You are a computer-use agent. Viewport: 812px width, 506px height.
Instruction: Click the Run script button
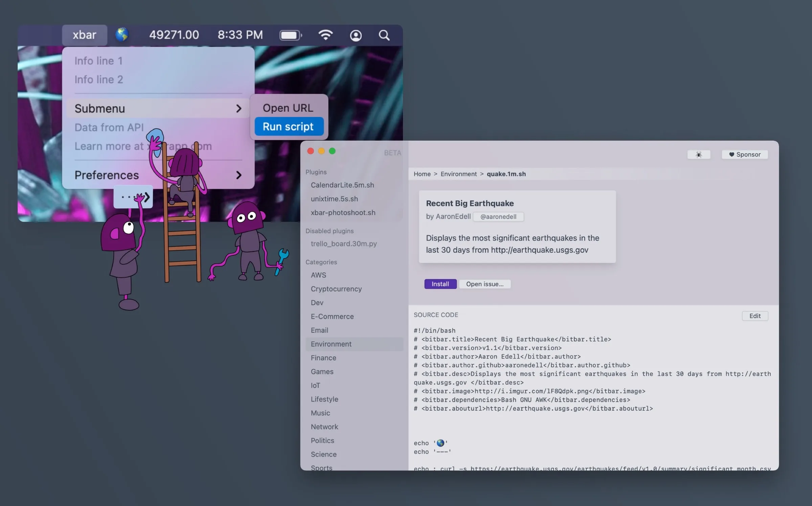click(x=288, y=126)
